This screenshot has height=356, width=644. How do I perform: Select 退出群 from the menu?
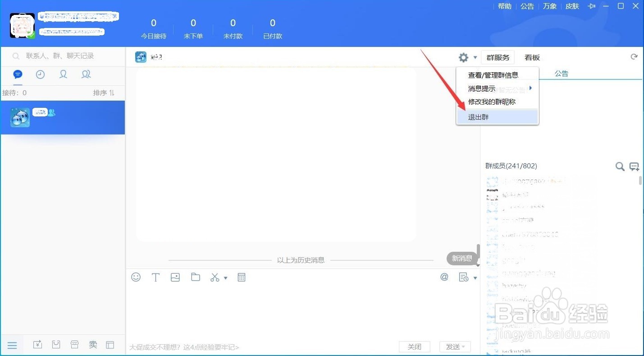[478, 116]
